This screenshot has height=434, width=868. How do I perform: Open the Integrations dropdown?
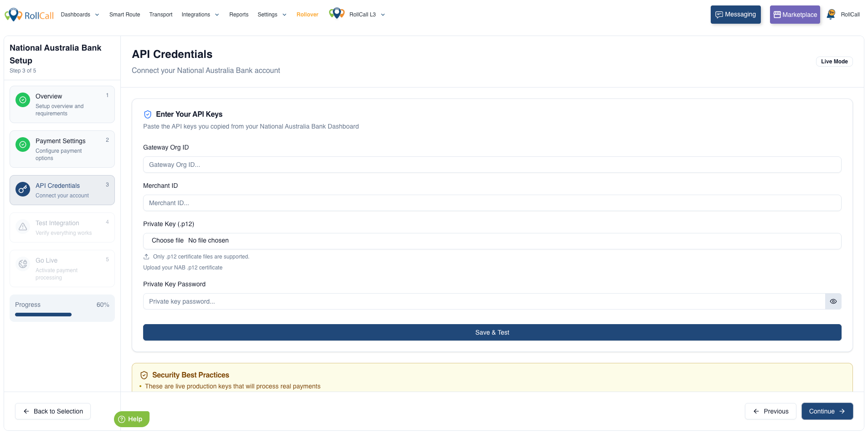click(x=200, y=15)
